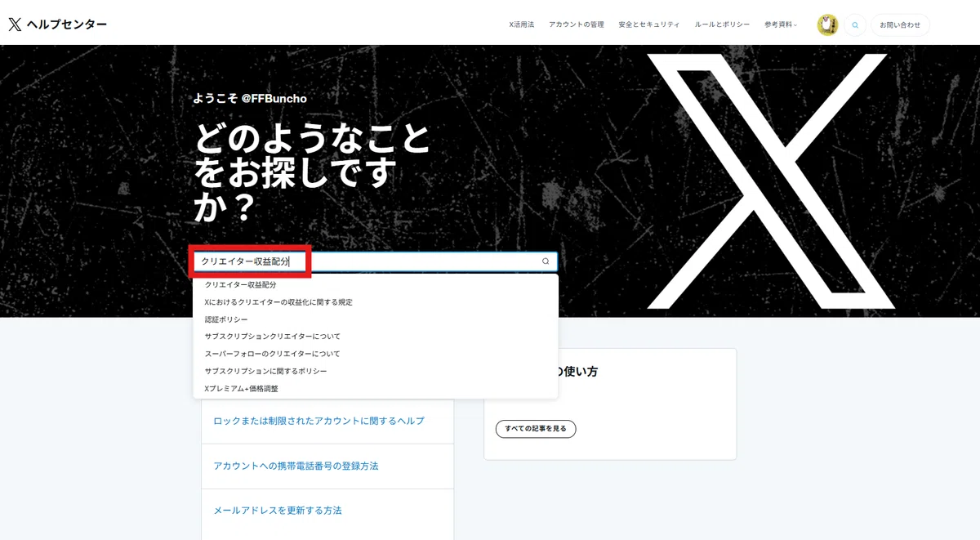Expand the 参考資料 dropdown
This screenshot has width=980, height=540.
(781, 25)
